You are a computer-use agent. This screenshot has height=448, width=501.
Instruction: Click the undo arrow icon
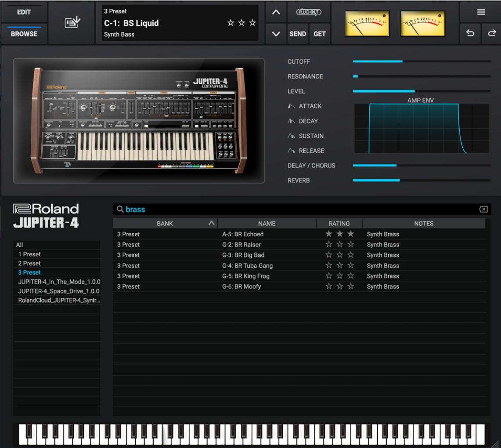tap(470, 33)
